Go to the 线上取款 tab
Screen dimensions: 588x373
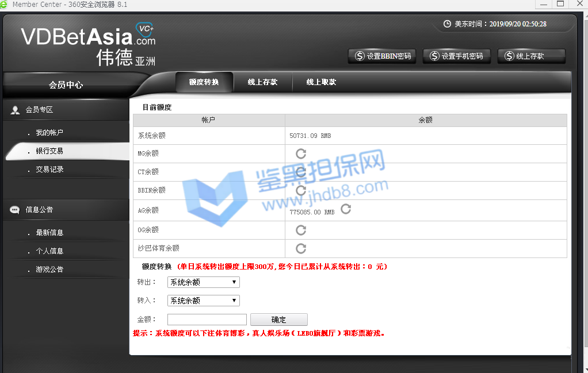click(321, 82)
